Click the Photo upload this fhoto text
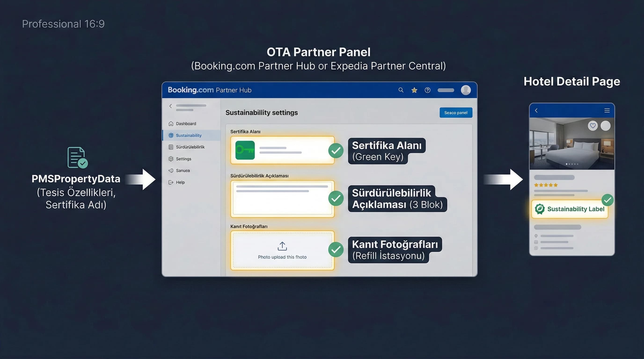The width and height of the screenshot is (644, 359). 282,257
